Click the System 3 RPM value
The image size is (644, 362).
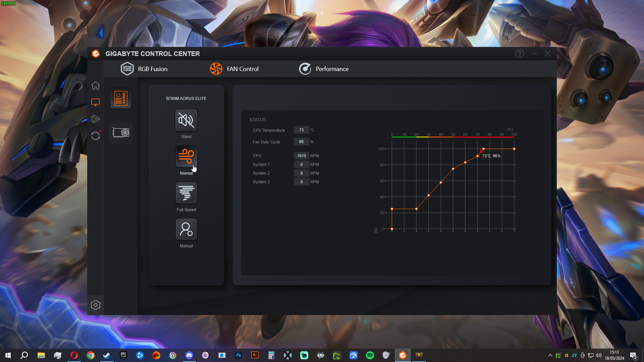point(301,182)
